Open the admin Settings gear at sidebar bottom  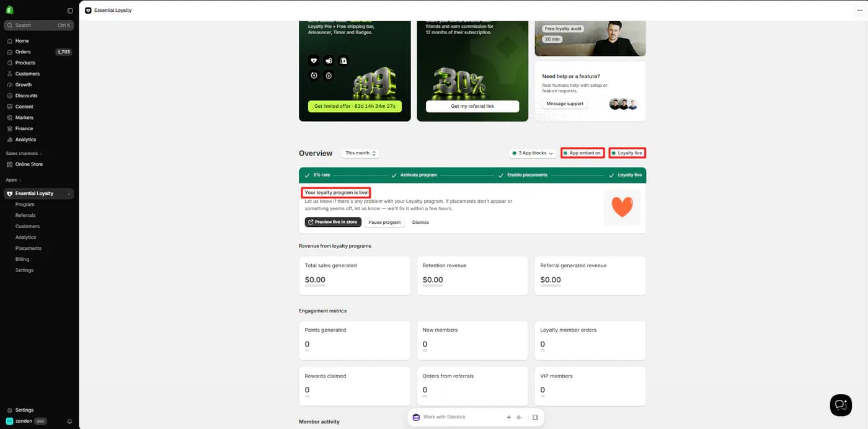tap(10, 410)
